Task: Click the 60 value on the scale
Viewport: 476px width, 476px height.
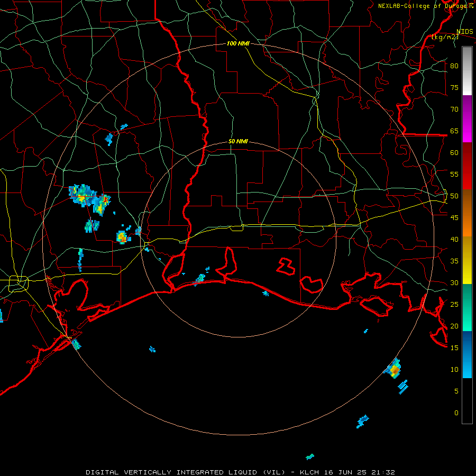Action: 454,153
